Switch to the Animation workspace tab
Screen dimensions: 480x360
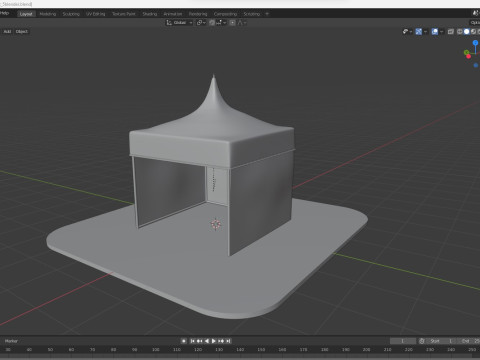pos(173,14)
